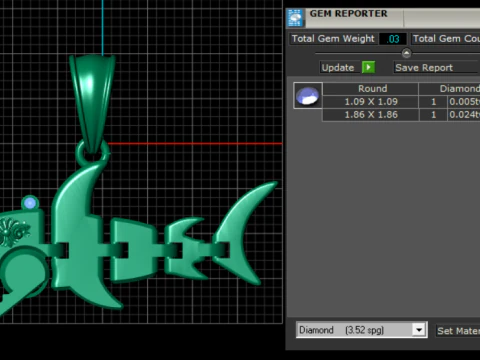Viewport: 480px width, 360px height.
Task: Click the Total Gem Count label
Action: 446,39
